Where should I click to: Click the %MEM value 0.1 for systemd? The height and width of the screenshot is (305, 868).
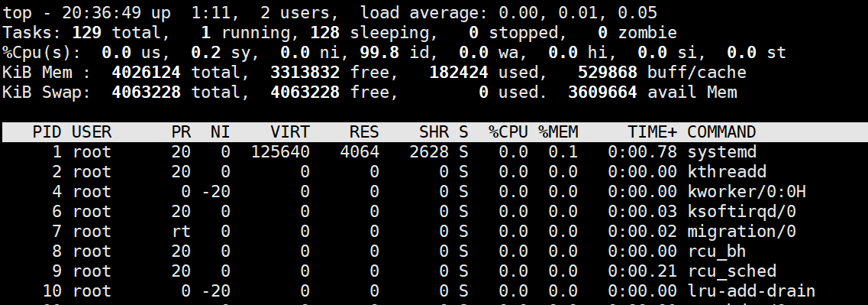tap(563, 152)
